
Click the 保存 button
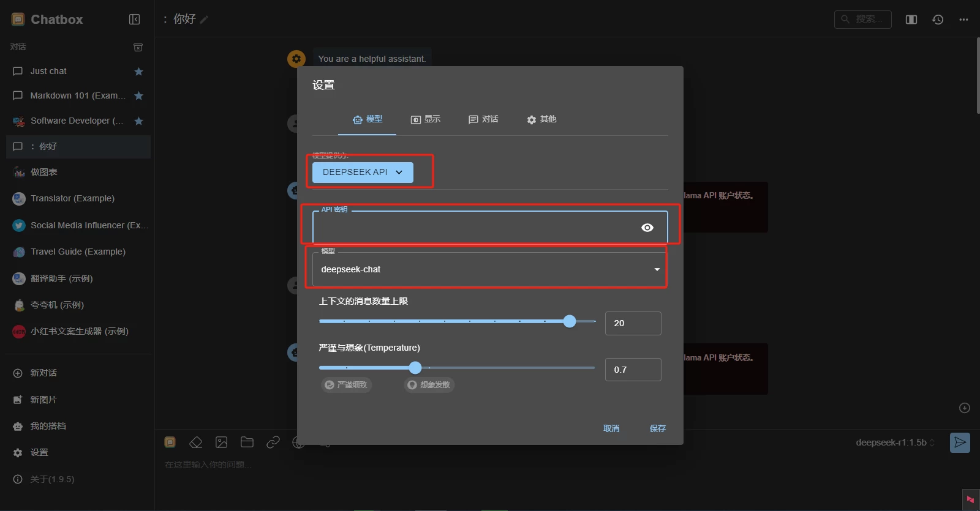coord(657,428)
